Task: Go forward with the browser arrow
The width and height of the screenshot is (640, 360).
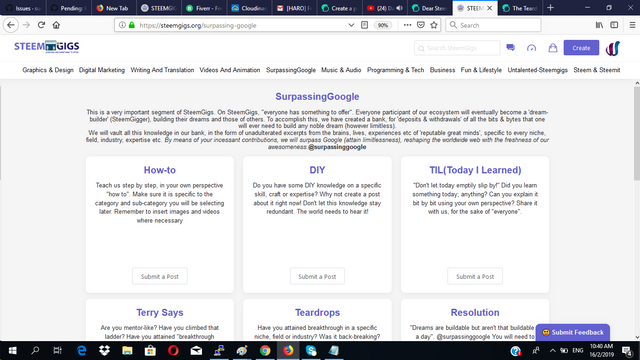Action: (27, 25)
